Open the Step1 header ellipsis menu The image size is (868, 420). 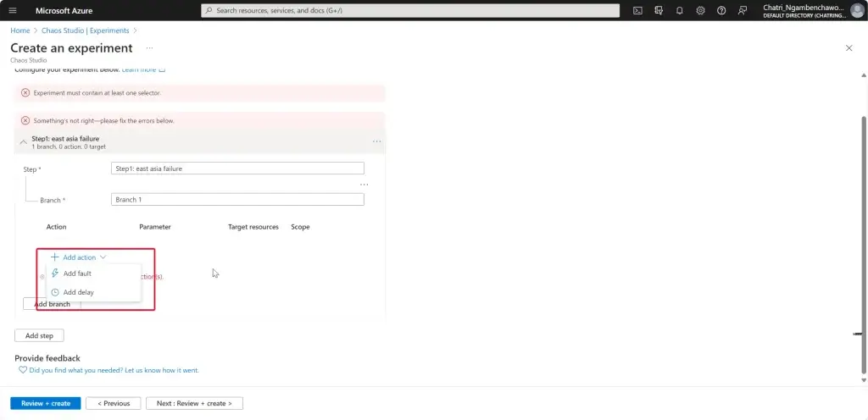[x=377, y=141]
